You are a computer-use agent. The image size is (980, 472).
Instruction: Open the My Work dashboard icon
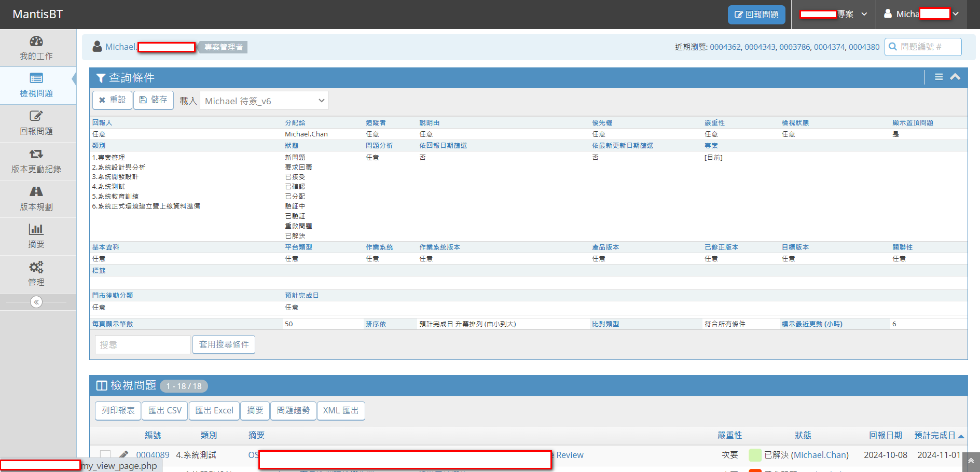36,41
